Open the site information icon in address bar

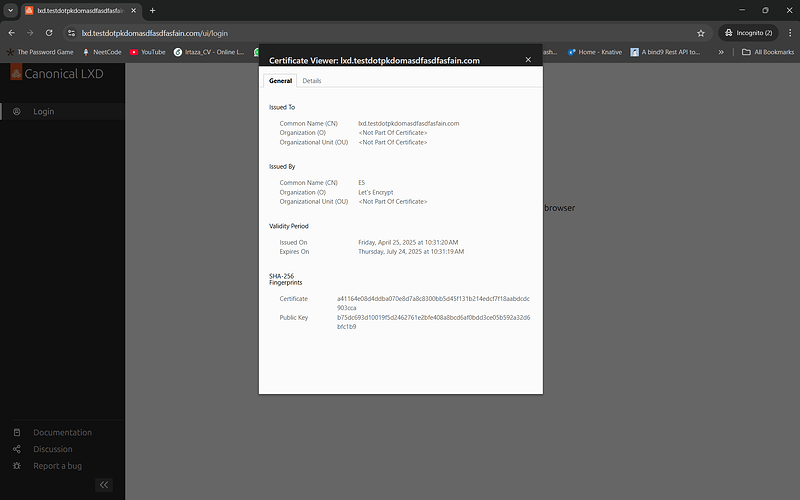click(72, 33)
